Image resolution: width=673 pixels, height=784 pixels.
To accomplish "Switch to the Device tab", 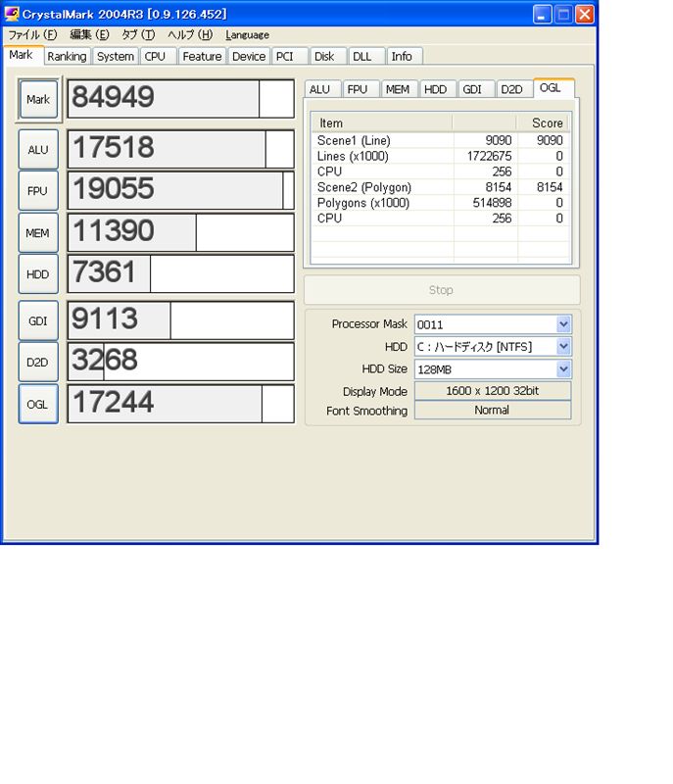I will [249, 56].
